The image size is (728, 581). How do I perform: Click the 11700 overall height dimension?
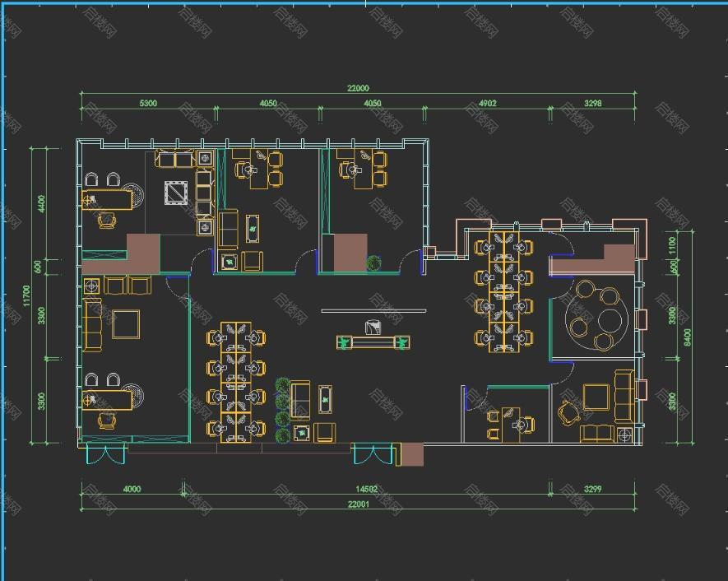pyautogui.click(x=26, y=295)
